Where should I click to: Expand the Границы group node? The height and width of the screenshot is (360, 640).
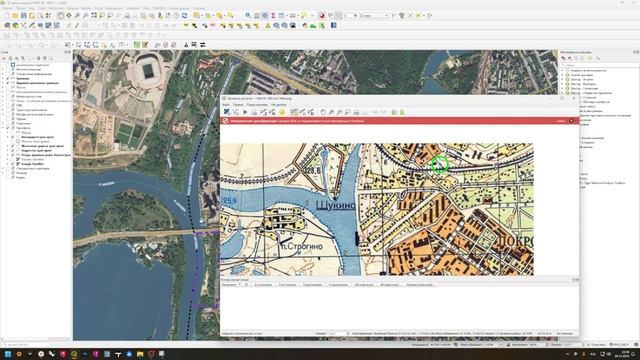pos(2,78)
